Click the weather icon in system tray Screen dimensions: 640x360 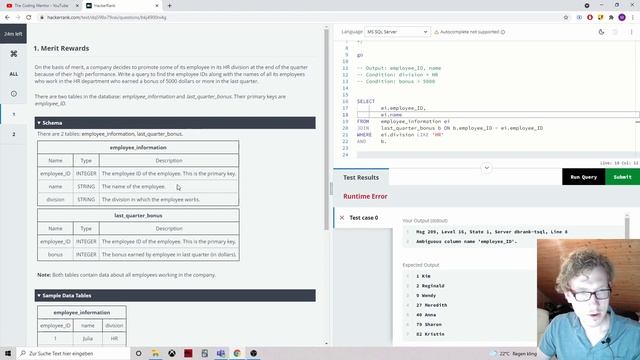(x=493, y=353)
